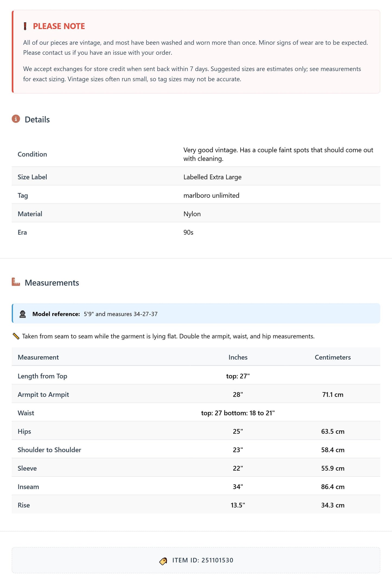Click the pencil icon before measuring note
The image size is (392, 583).
pyautogui.click(x=16, y=336)
